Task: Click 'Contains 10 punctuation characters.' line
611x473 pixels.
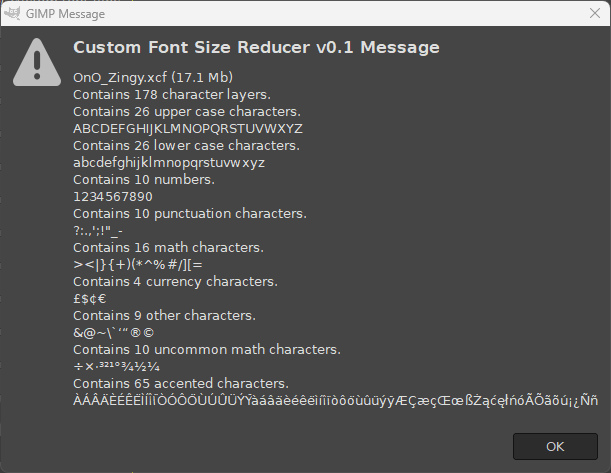Action: pyautogui.click(x=190, y=214)
